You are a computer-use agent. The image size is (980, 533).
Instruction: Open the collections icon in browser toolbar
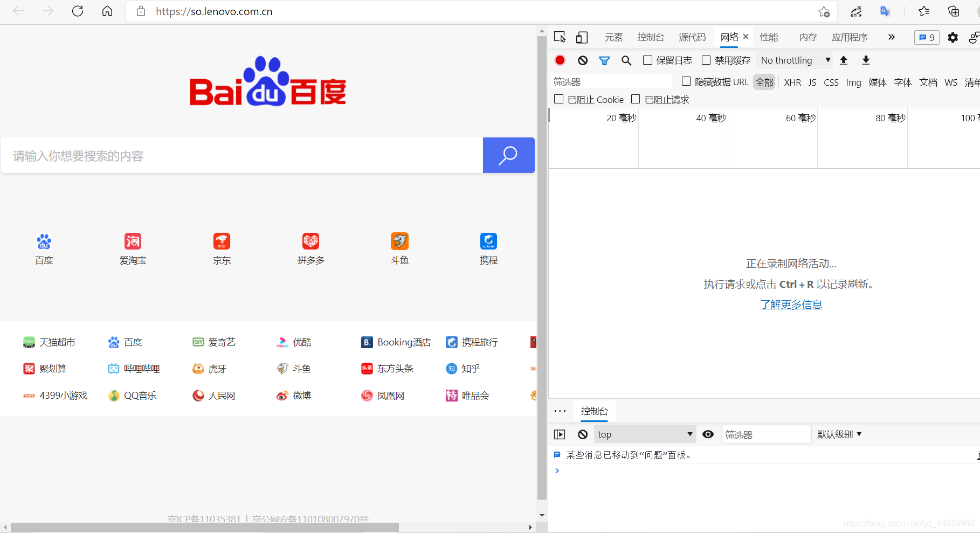pos(954,11)
